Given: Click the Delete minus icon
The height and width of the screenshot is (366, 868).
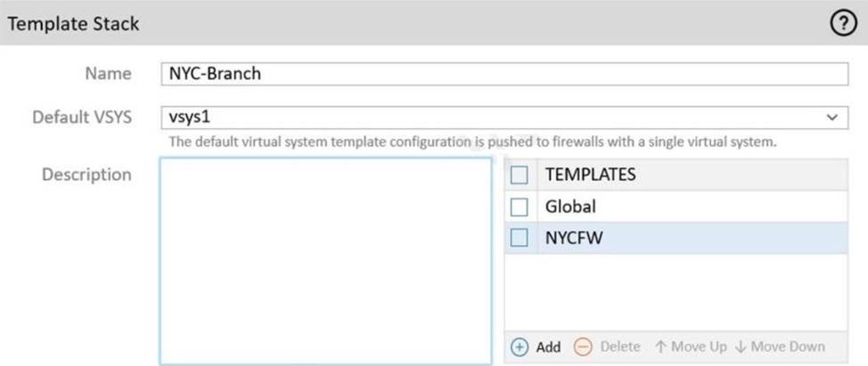Looking at the screenshot, I should click(x=583, y=346).
